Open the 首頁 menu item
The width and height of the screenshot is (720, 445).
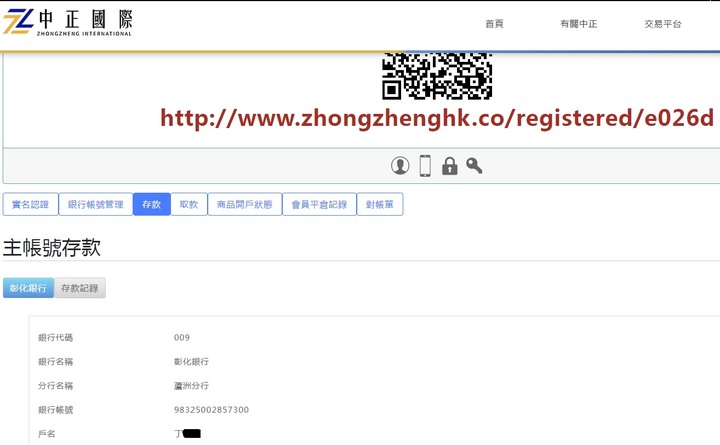pos(494,24)
